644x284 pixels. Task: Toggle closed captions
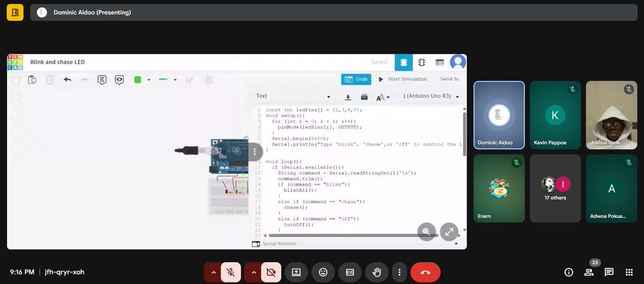coord(350,272)
